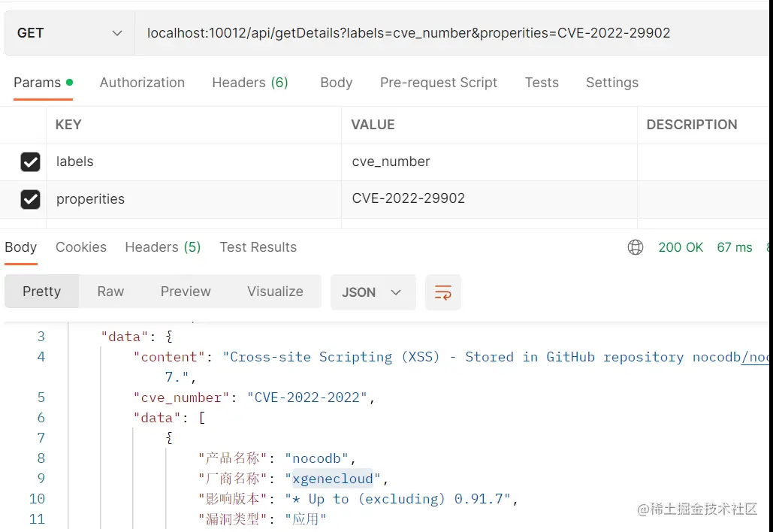Image resolution: width=773 pixels, height=532 pixels.
Task: Switch to response Cookies tab
Action: (81, 247)
